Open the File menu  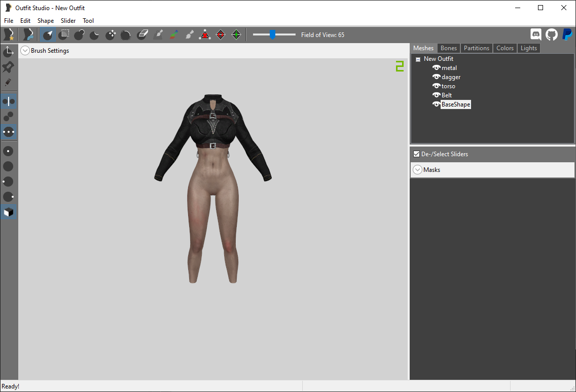(9, 21)
